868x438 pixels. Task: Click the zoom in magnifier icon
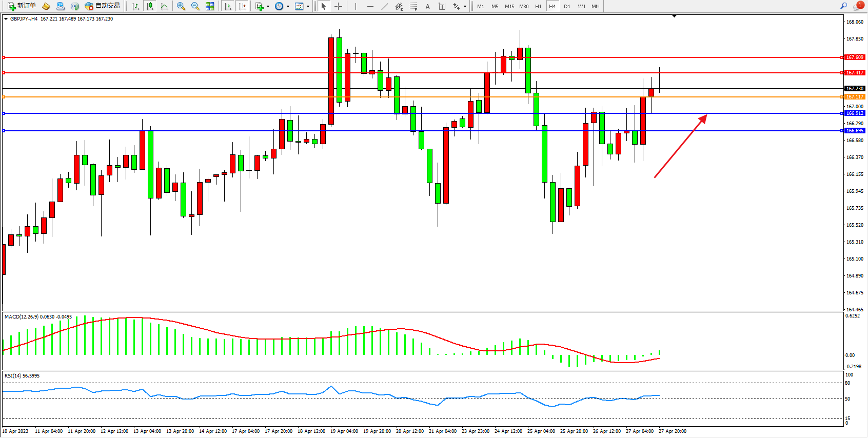[181, 6]
